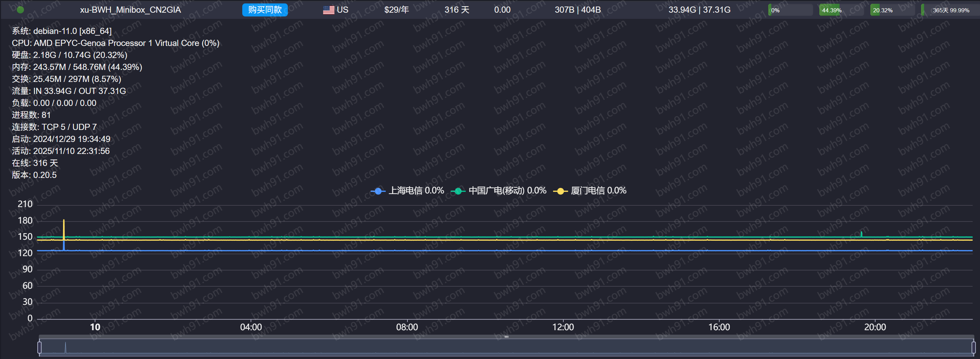
Task: Click the center grip above the zoom bar
Action: 506,336
